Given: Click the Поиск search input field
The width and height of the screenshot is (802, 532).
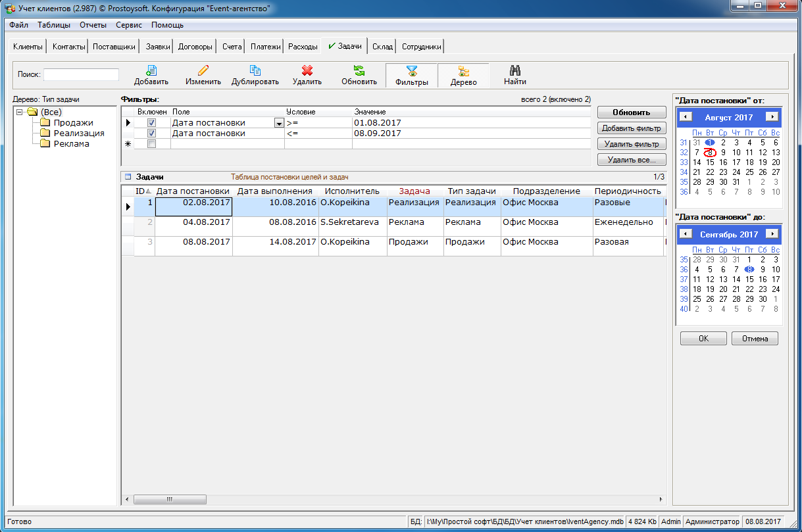Looking at the screenshot, I should pyautogui.click(x=81, y=74).
